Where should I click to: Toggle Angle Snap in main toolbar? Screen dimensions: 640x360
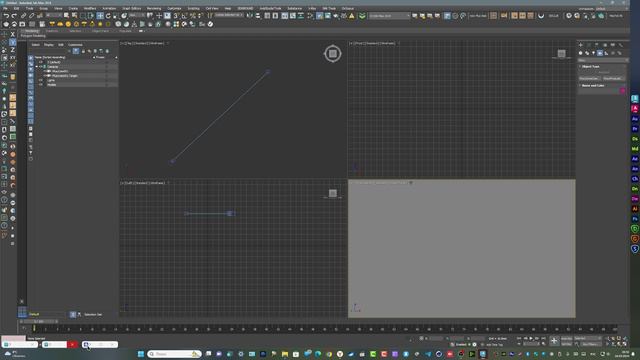[x=184, y=16]
